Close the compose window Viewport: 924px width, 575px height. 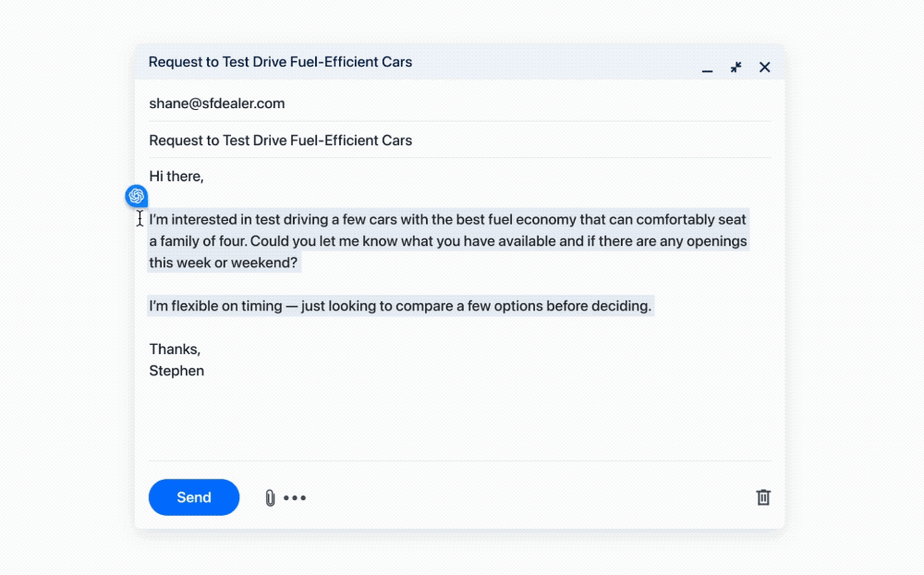coord(764,67)
